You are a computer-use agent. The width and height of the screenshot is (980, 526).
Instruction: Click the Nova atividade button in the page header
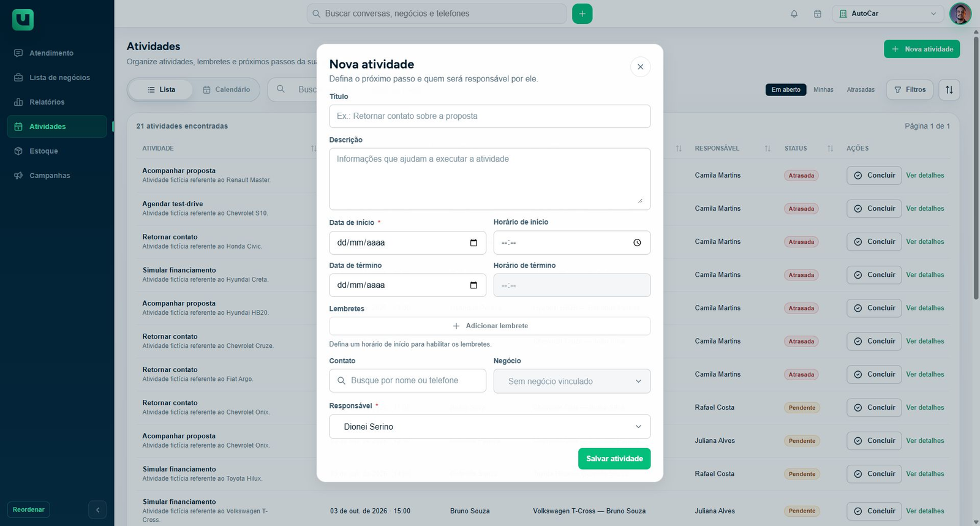(922, 49)
